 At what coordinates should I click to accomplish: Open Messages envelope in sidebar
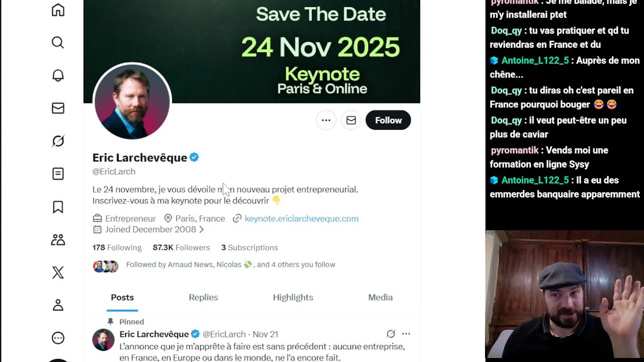point(58,108)
